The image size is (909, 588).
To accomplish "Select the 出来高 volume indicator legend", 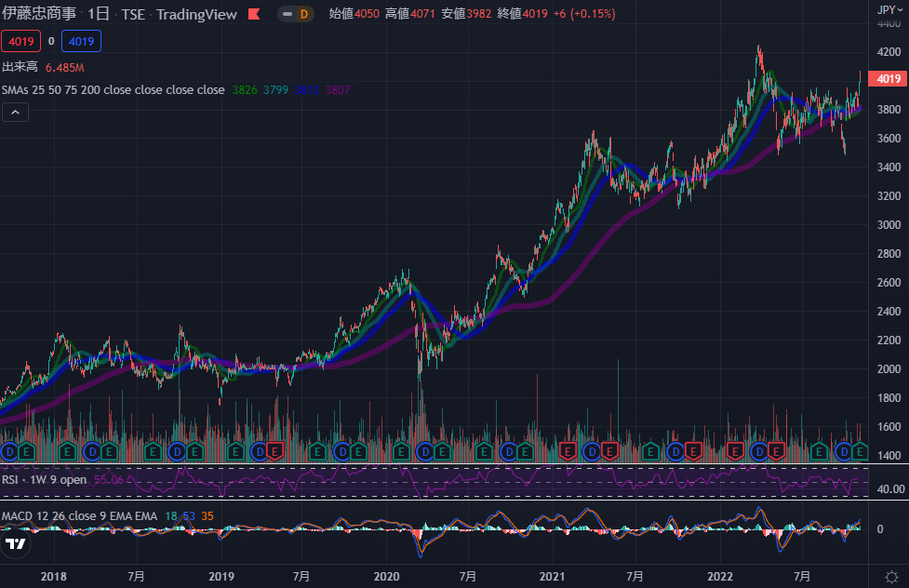I will tap(20, 67).
